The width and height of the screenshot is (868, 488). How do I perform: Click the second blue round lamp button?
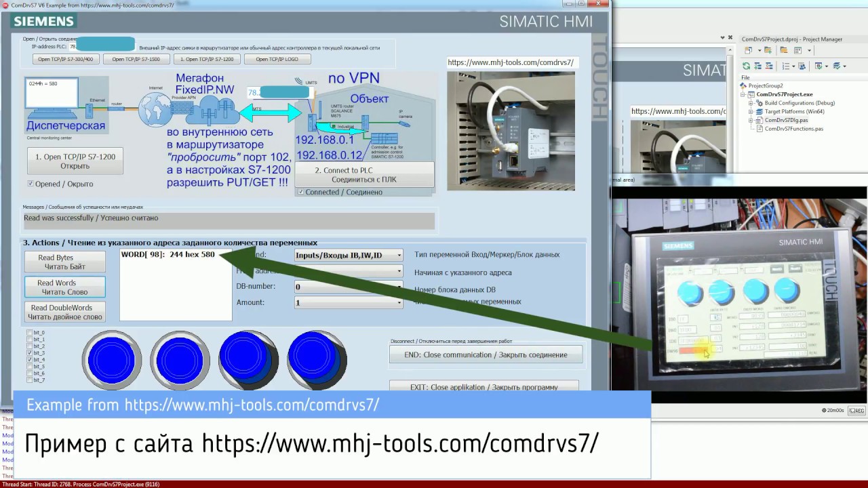[x=180, y=359]
